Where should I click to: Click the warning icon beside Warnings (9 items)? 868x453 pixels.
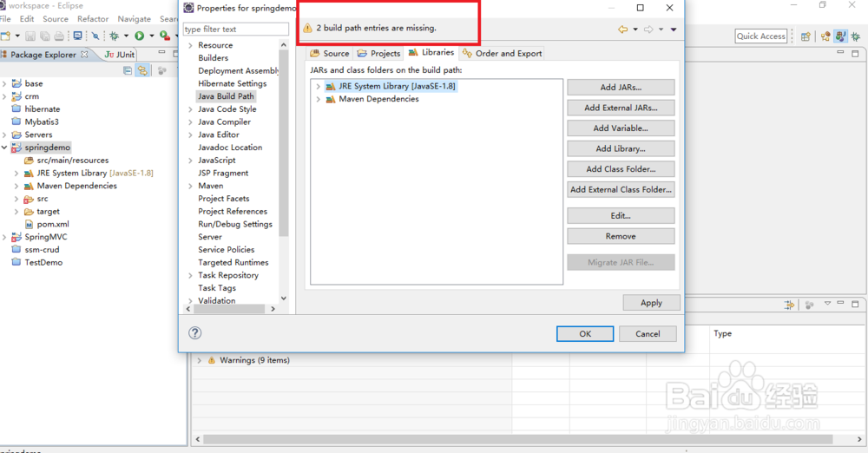click(212, 360)
